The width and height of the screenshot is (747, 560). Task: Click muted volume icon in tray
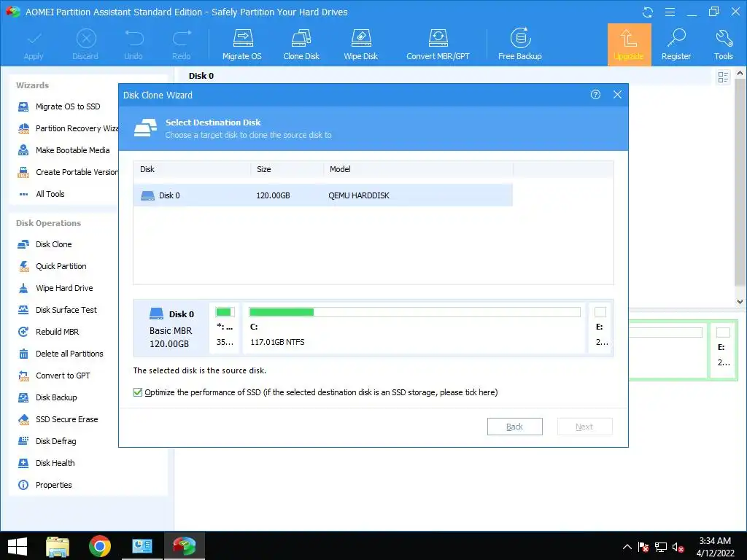pos(678,547)
